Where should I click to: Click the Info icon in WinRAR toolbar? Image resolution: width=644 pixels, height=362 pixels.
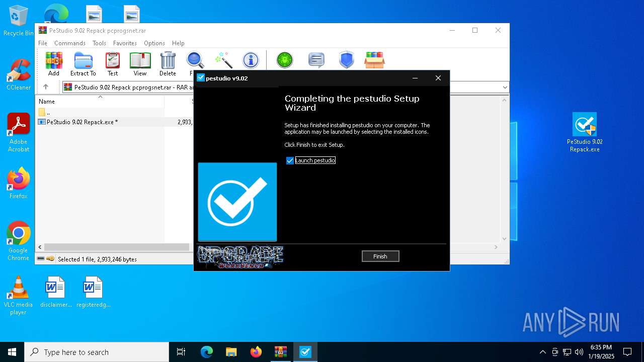click(251, 60)
